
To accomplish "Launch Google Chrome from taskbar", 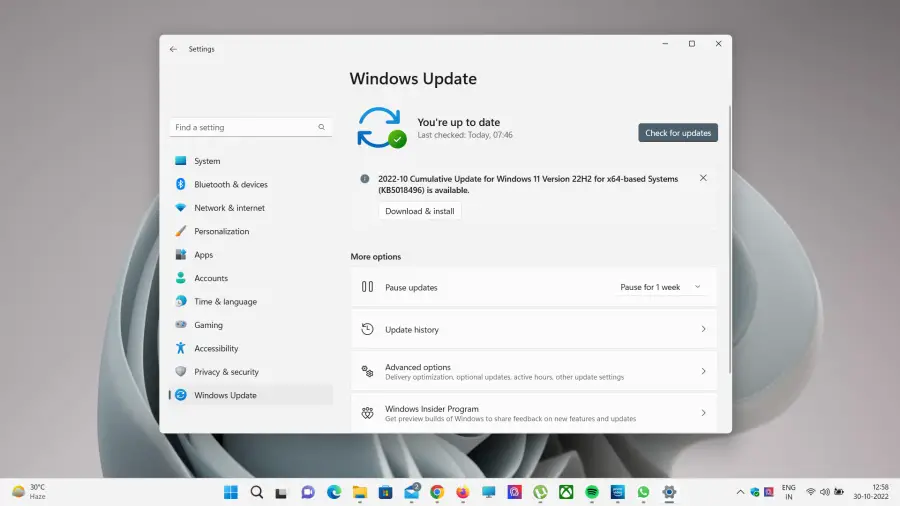I will click(x=437, y=492).
